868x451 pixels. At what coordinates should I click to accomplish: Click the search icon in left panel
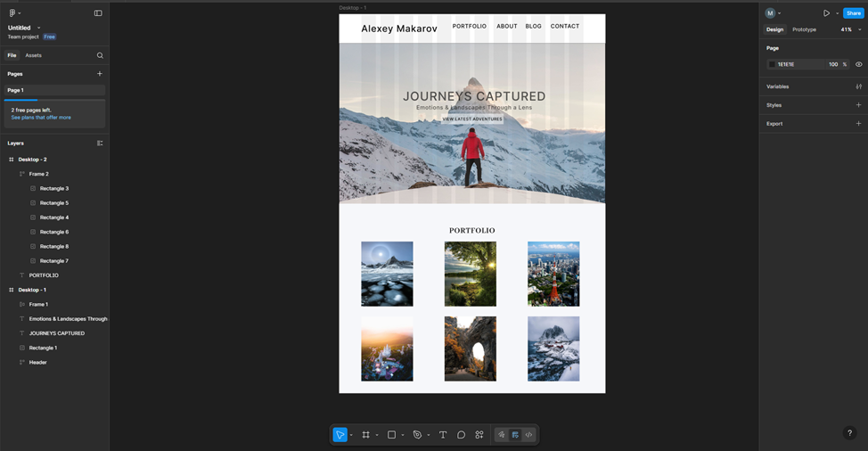(x=100, y=55)
